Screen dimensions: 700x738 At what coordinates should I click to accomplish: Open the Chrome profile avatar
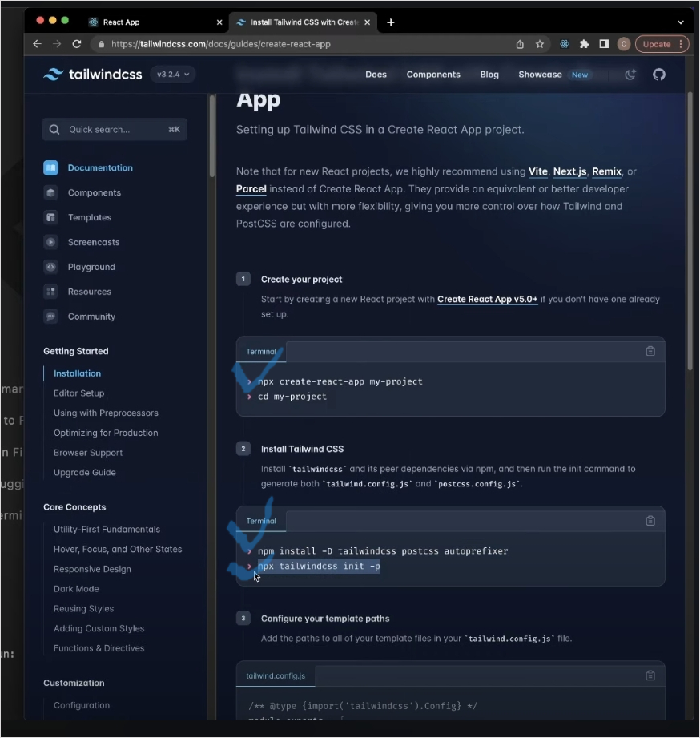coord(624,44)
